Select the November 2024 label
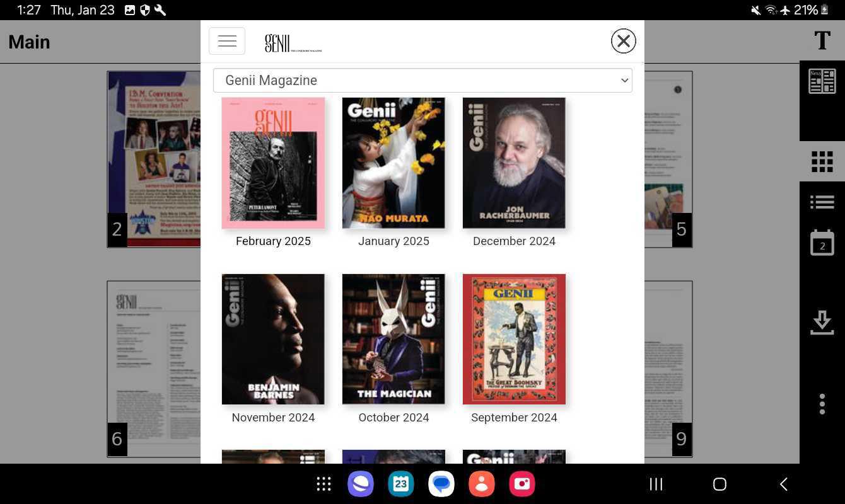This screenshot has width=845, height=504. [x=273, y=418]
